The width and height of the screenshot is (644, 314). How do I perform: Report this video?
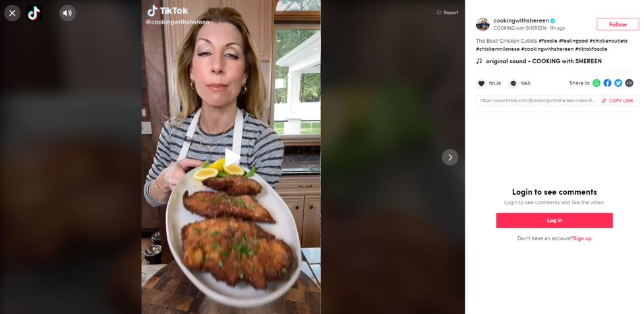coord(448,13)
